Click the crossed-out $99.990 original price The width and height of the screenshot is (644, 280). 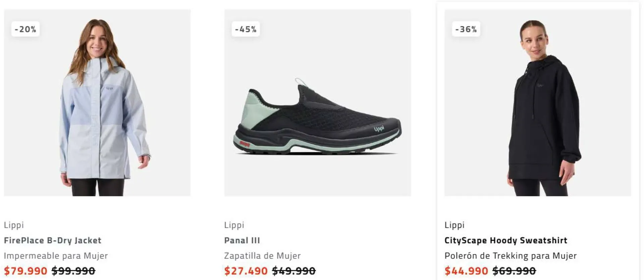[x=73, y=271]
